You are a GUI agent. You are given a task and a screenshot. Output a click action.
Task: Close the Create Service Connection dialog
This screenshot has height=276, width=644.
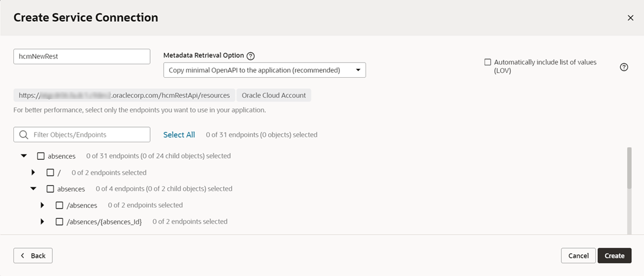pos(630,18)
